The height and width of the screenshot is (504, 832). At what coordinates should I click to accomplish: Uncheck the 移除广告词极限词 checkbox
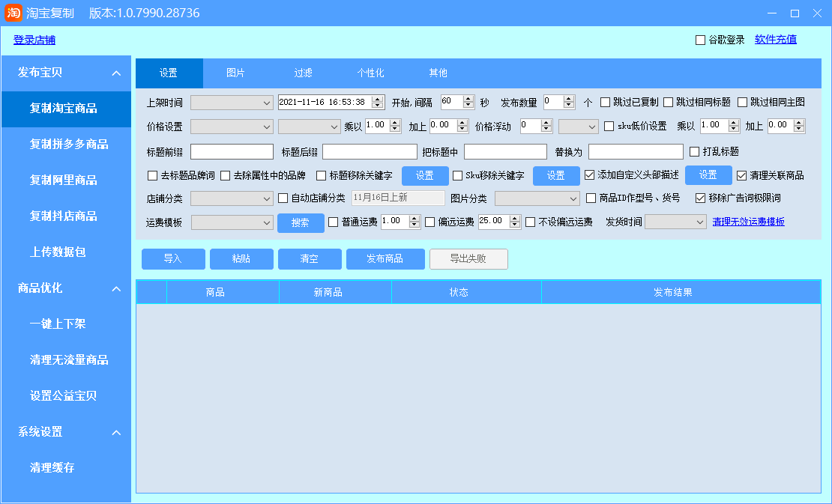(x=700, y=198)
